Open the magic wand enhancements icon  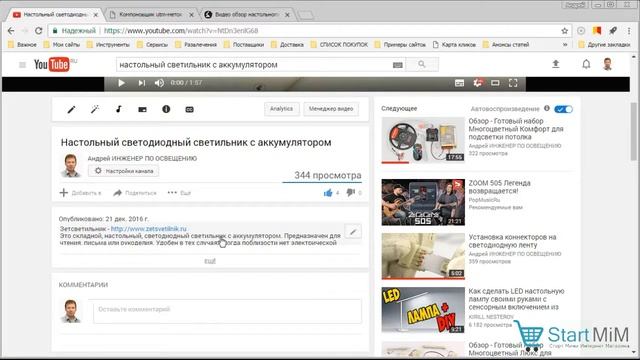pos(95,109)
